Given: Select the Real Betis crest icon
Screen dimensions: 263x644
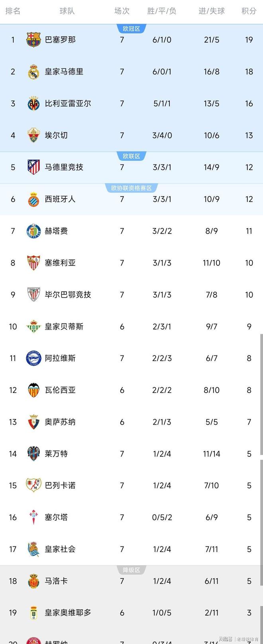Looking at the screenshot, I should click(x=33, y=326).
